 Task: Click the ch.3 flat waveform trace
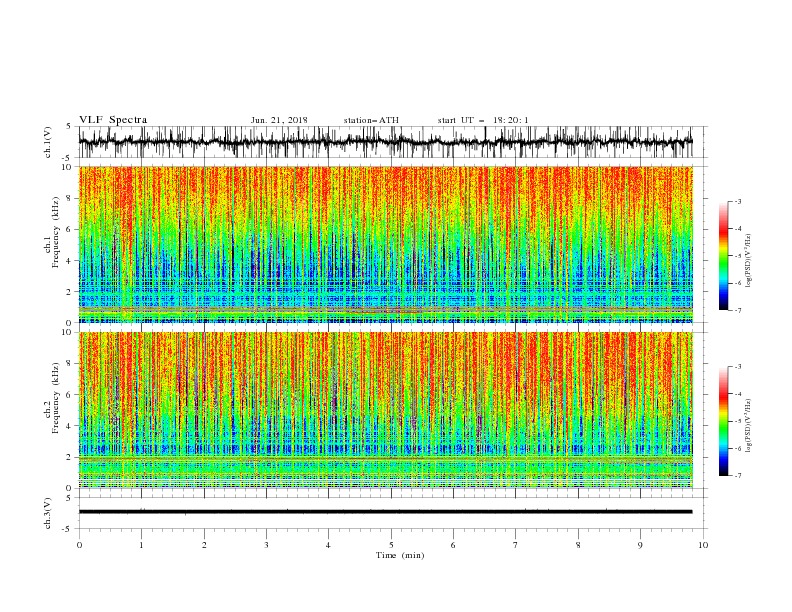[x=385, y=512]
